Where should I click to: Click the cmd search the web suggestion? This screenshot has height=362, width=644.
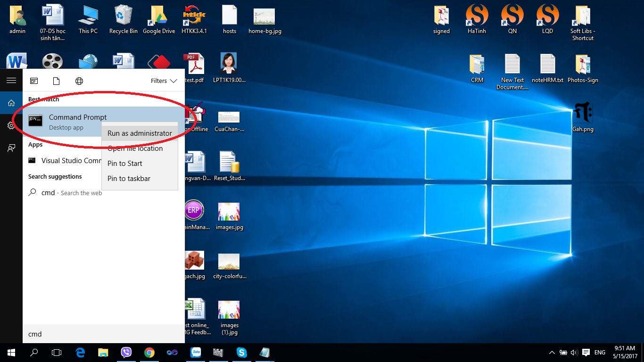pyautogui.click(x=65, y=193)
